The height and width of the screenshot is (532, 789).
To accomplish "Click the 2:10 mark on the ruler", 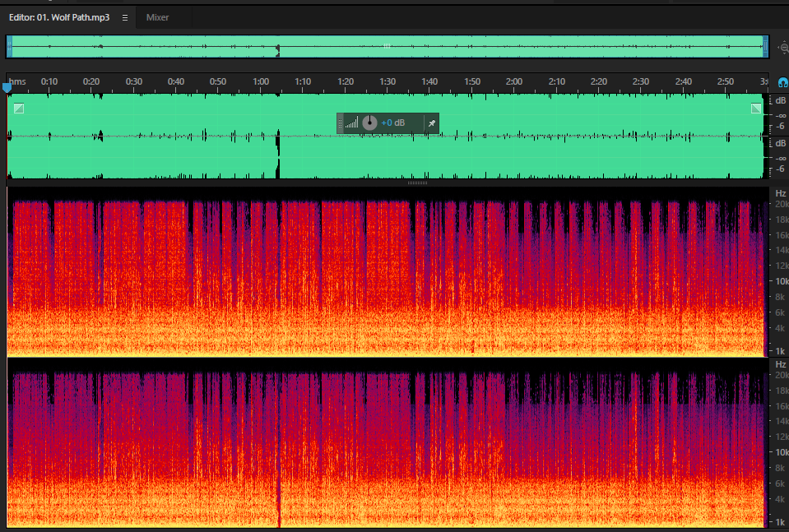I will (556, 81).
